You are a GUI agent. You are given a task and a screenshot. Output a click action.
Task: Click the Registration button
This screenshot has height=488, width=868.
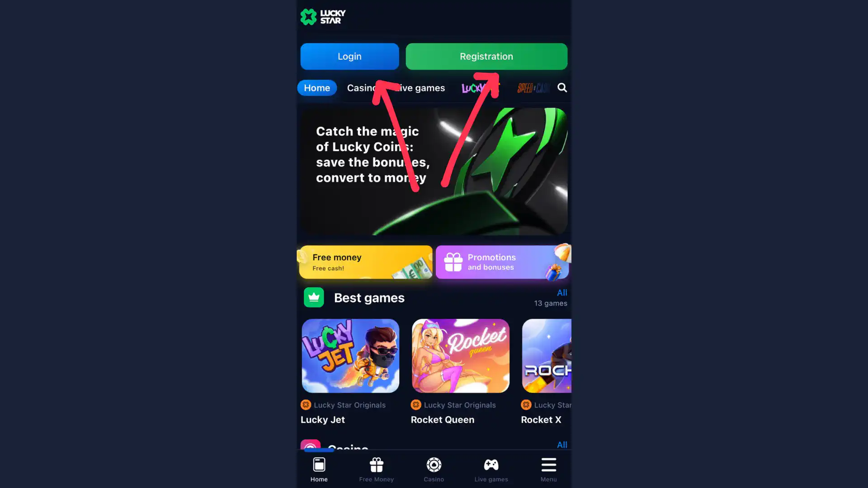(x=486, y=56)
